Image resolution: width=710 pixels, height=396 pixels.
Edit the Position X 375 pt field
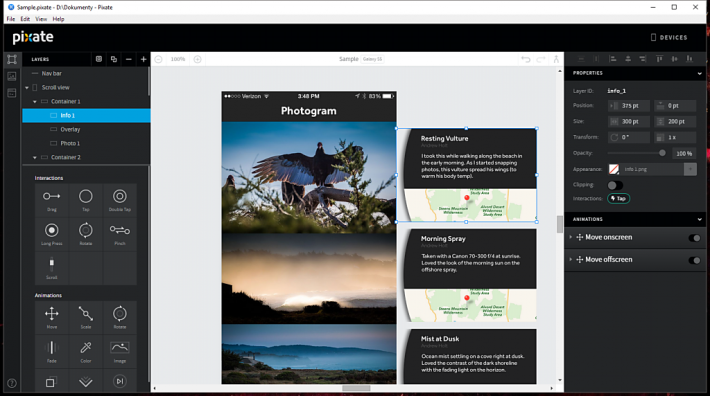(x=629, y=106)
